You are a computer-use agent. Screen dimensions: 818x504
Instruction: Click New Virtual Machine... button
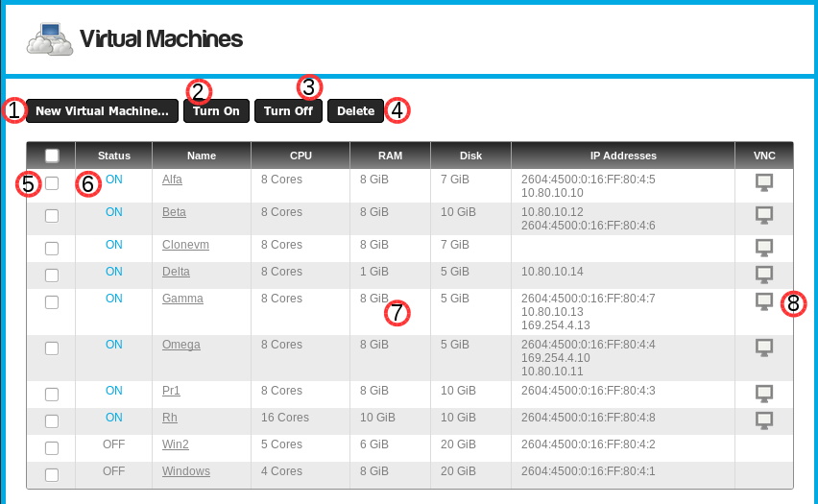pyautogui.click(x=102, y=111)
